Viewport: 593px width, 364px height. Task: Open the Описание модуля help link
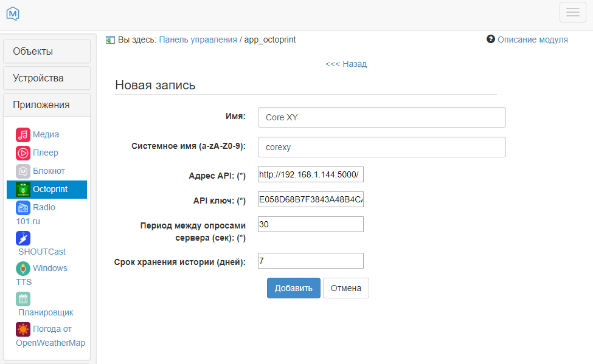click(x=532, y=39)
